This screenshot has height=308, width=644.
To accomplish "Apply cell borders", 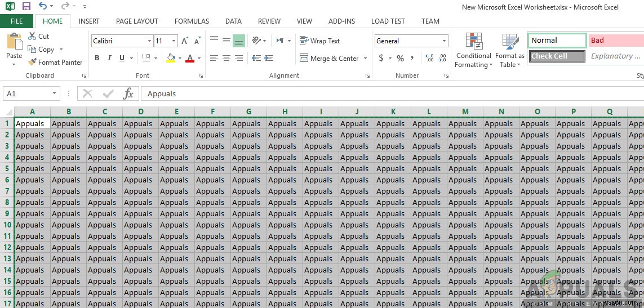I will tap(146, 59).
